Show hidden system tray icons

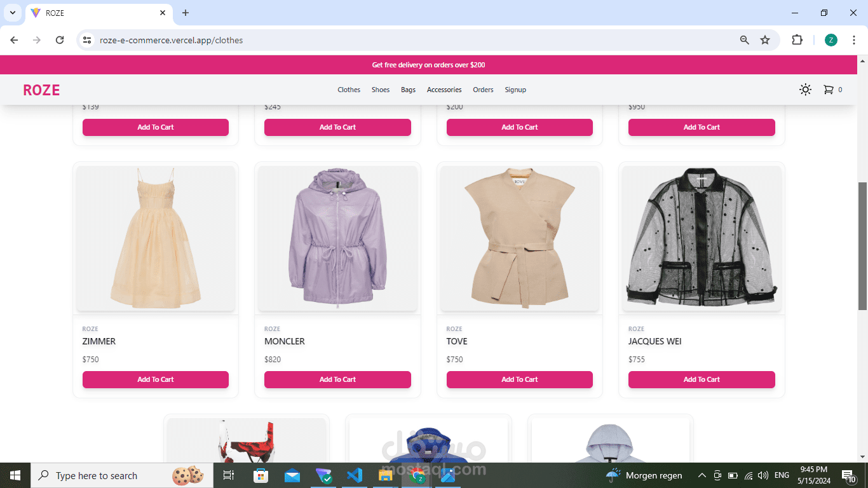click(x=702, y=475)
